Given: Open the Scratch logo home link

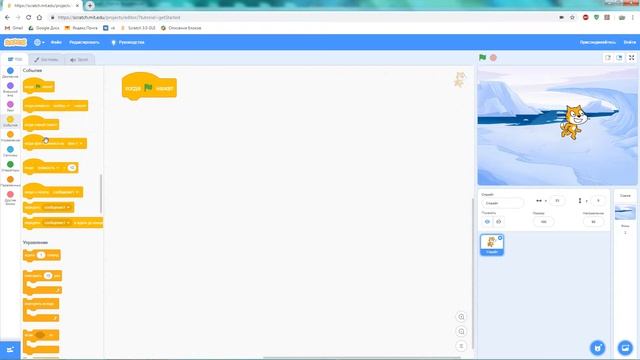Looking at the screenshot, I should (x=15, y=42).
